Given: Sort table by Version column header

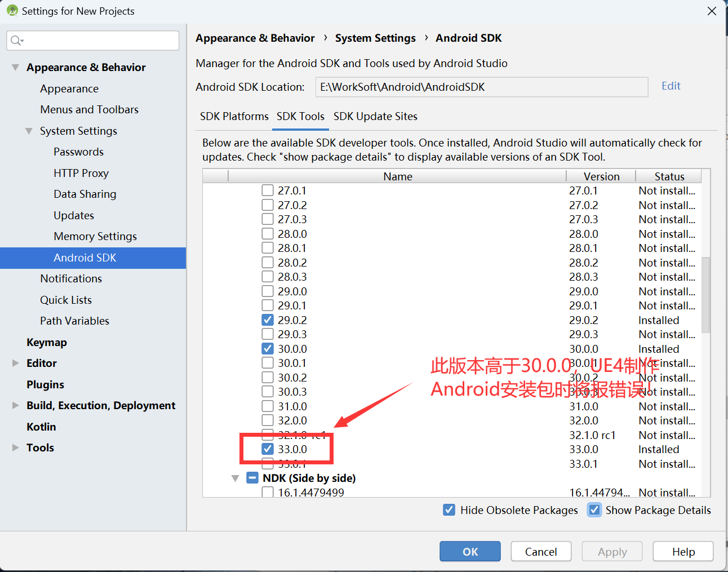Looking at the screenshot, I should [601, 176].
